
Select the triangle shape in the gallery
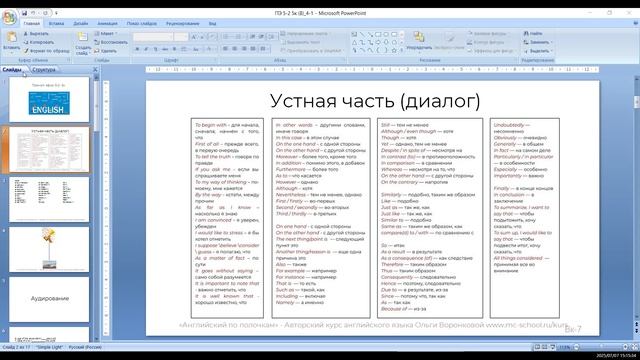tap(354, 42)
